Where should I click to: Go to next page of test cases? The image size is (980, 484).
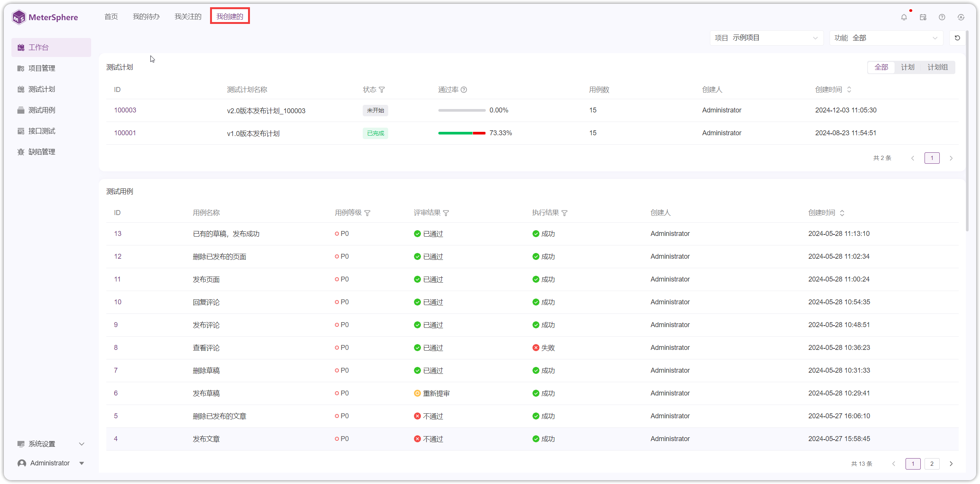[x=951, y=463]
